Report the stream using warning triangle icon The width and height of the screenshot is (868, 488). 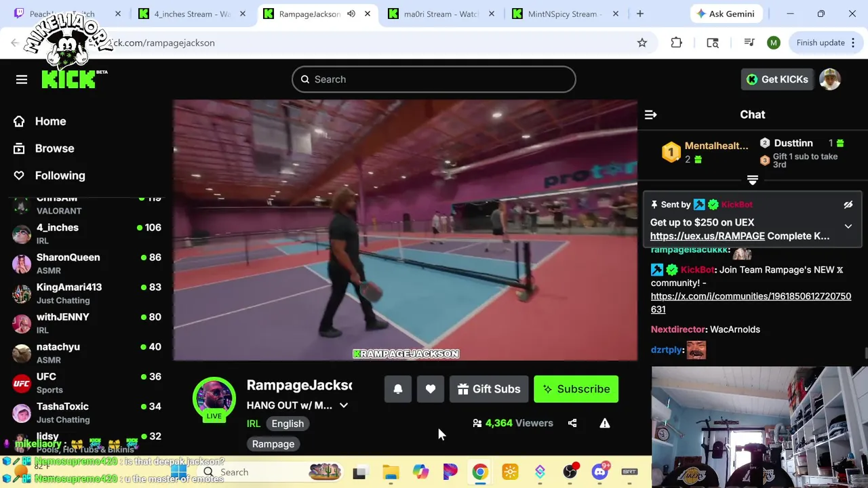(605, 423)
